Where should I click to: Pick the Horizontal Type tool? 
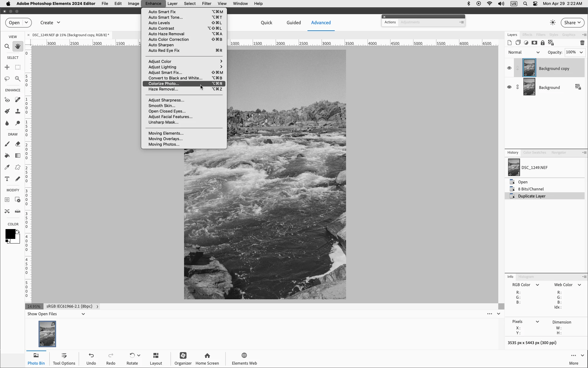[x=7, y=179]
